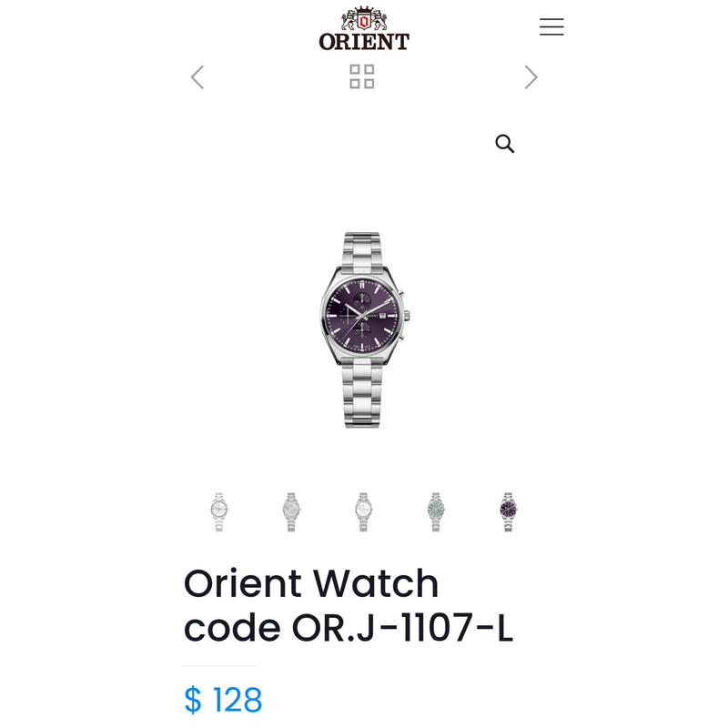
Task: Click the Orient Watch code OR.J-1107-L title
Action: point(349,605)
